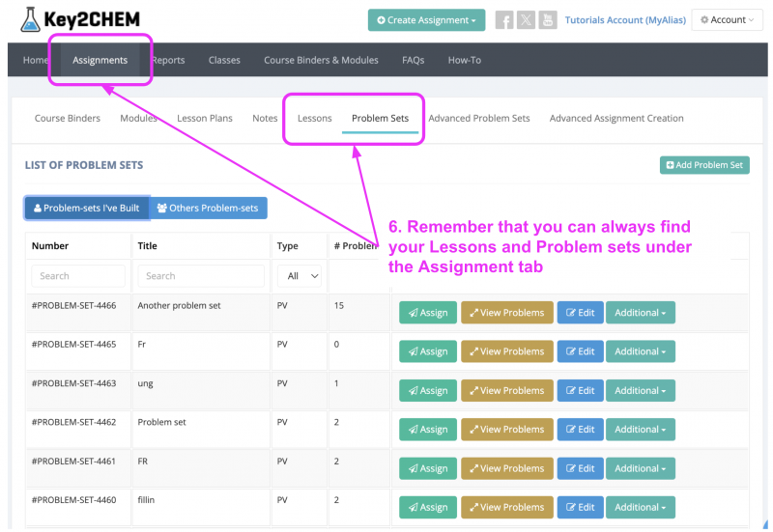Viewport: 773px width, 532px height.
Task: Click the Number search input field
Action: point(78,276)
